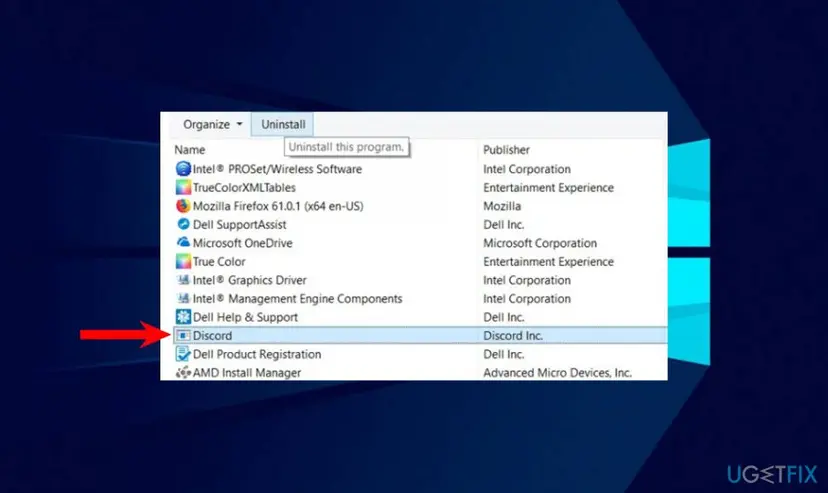Click the Intel Graphics Driver icon
This screenshot has width=828, height=493.
(183, 280)
